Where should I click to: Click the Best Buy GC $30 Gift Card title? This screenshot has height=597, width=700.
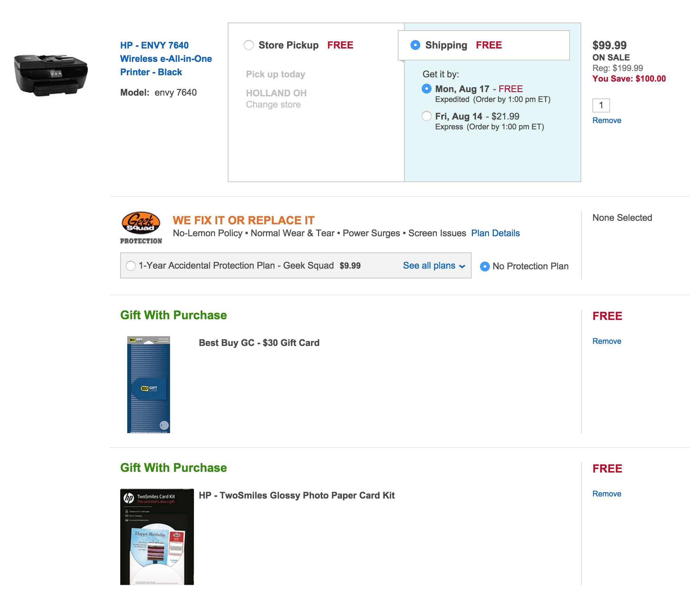click(x=259, y=343)
